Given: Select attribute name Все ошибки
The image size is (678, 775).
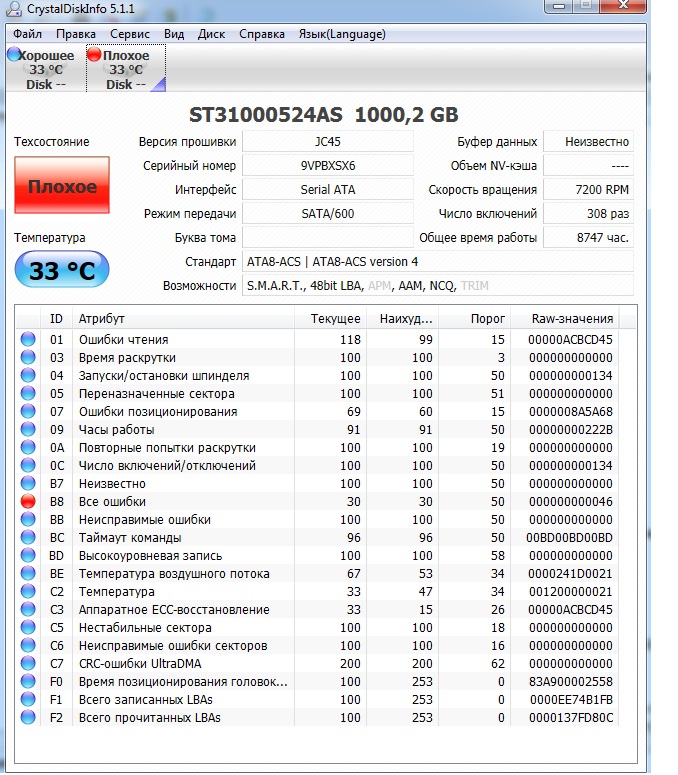Looking at the screenshot, I should click(112, 501).
